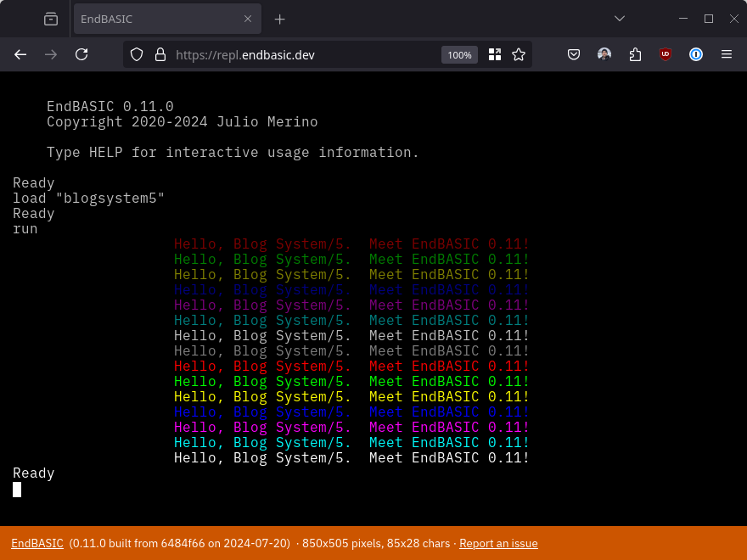
Task: Click the bright red Hello line
Action: [x=351, y=367]
